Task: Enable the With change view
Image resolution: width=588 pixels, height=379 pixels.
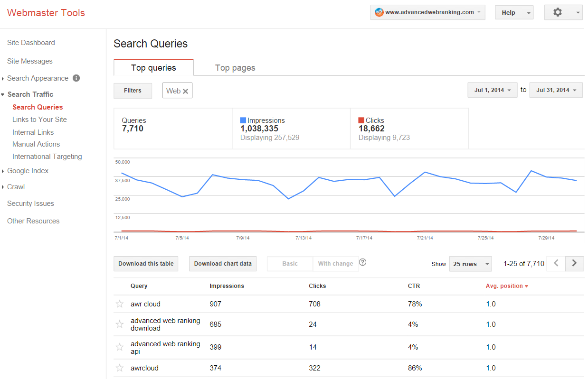Action: [335, 264]
